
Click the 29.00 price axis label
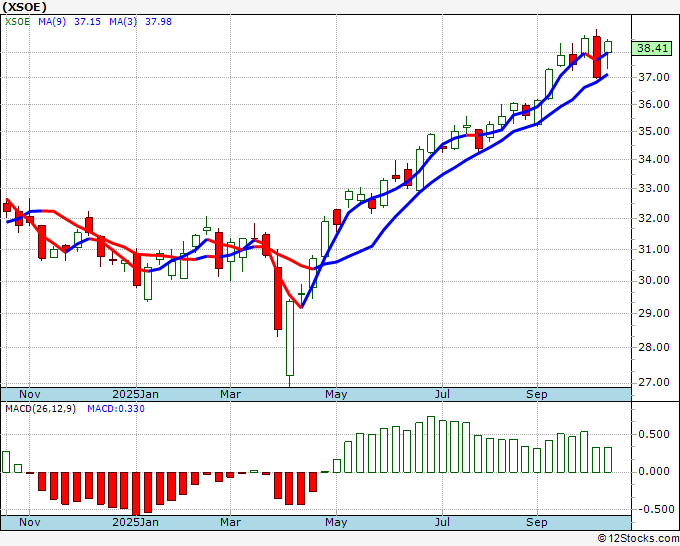coord(654,313)
